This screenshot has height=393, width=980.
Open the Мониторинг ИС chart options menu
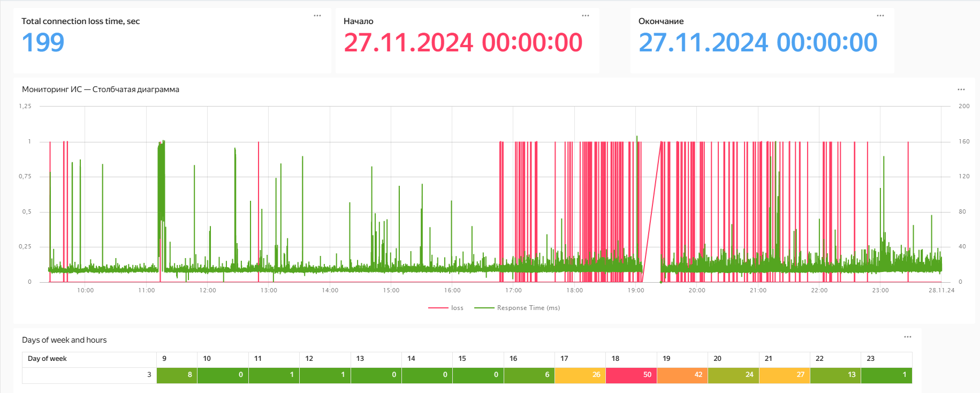(x=961, y=89)
